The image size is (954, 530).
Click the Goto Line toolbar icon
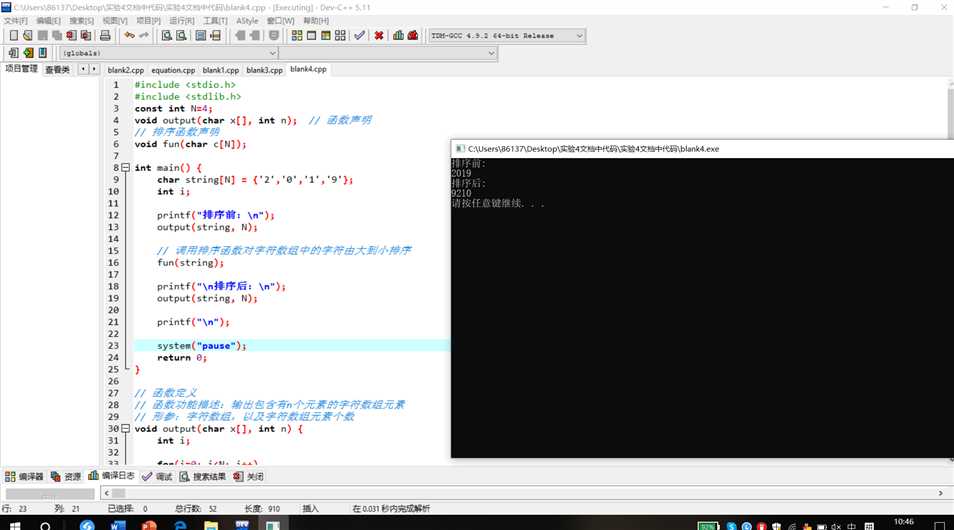215,36
